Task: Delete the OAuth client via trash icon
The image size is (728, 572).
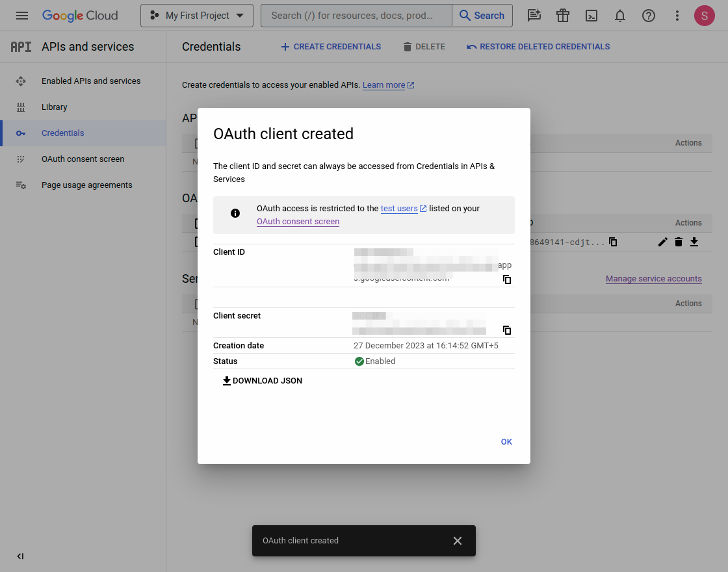Action: 679,242
